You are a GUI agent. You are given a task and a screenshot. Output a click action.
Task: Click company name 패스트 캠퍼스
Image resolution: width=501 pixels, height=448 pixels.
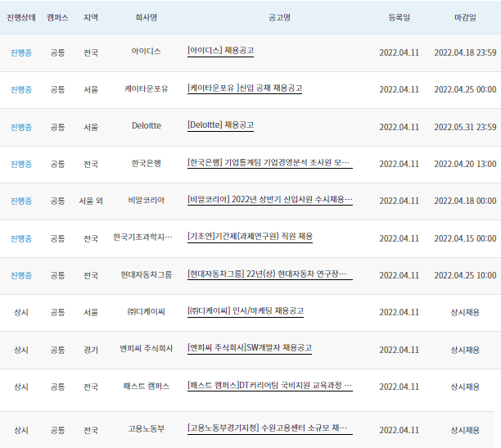146,386
